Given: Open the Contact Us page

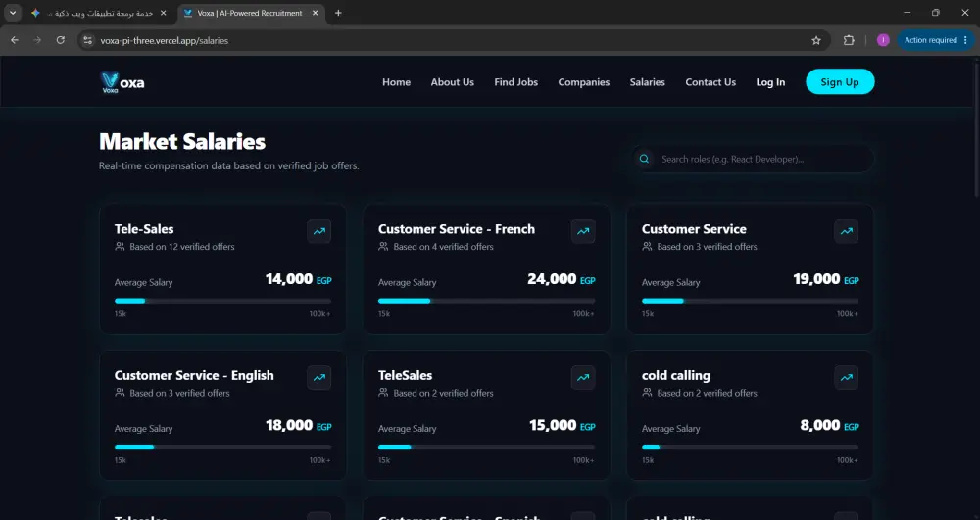Looking at the screenshot, I should tap(710, 82).
